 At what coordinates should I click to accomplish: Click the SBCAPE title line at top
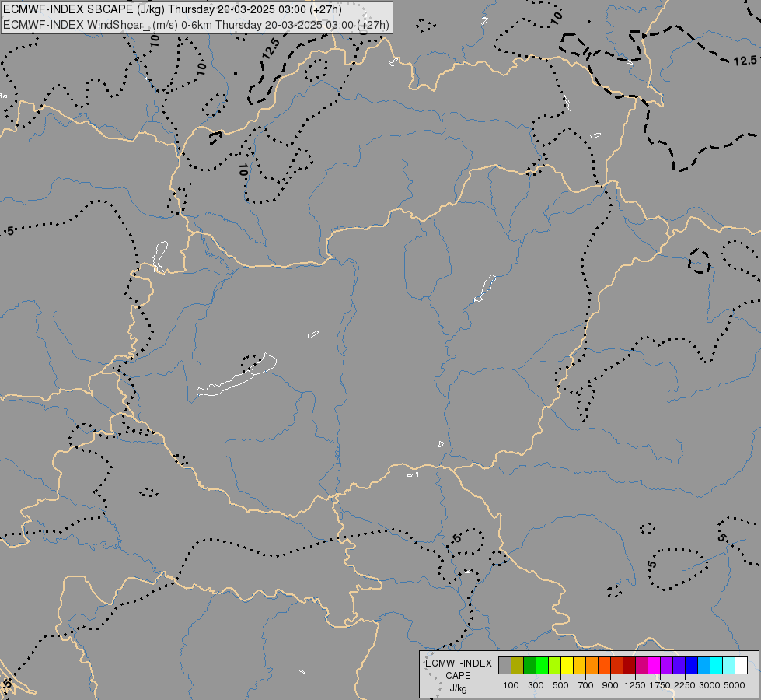coord(173,9)
